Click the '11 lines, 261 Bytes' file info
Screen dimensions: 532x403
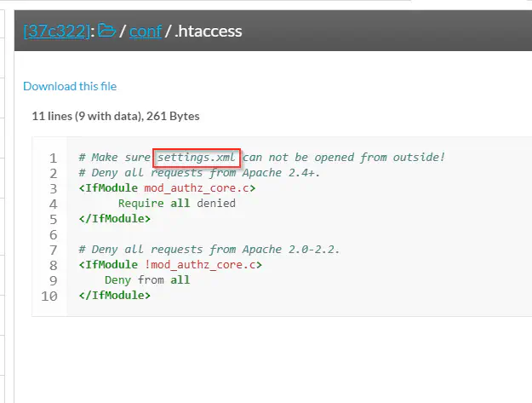[x=115, y=116]
